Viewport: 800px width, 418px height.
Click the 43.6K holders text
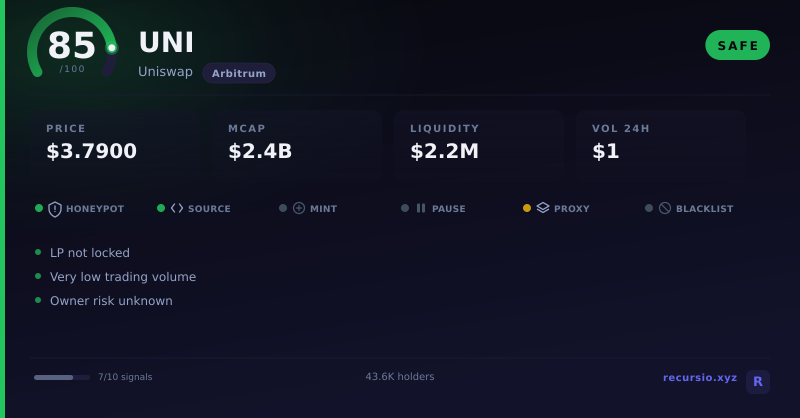pos(400,377)
